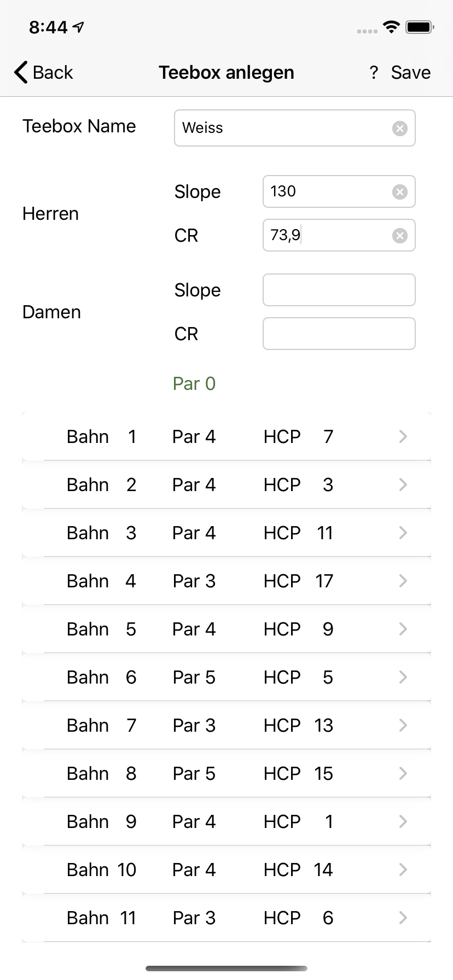Open help via the question mark
The height and width of the screenshot is (980, 453).
point(374,72)
